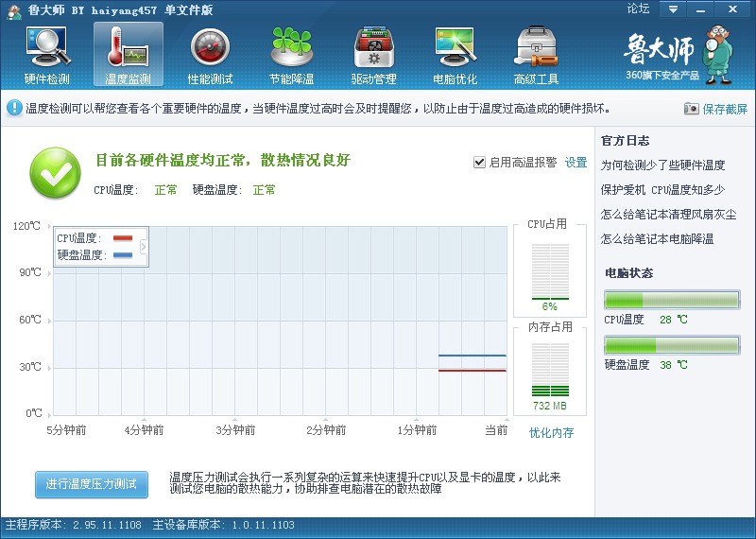The height and width of the screenshot is (539, 756).
Task: Click 主设备库版本: 1.0.11.1103 in status bar
Action: [x=224, y=525]
